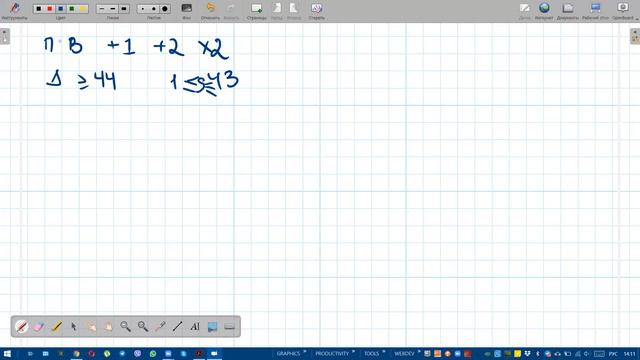640x360 pixels.
Task: Select the arrow Selector tool
Action: pos(73,327)
